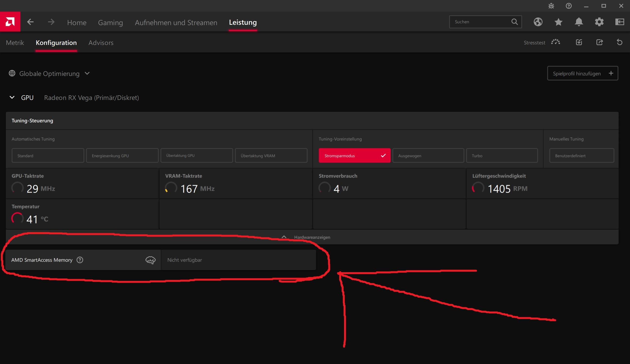Open the Globale Optimierung dropdown

tap(87, 73)
